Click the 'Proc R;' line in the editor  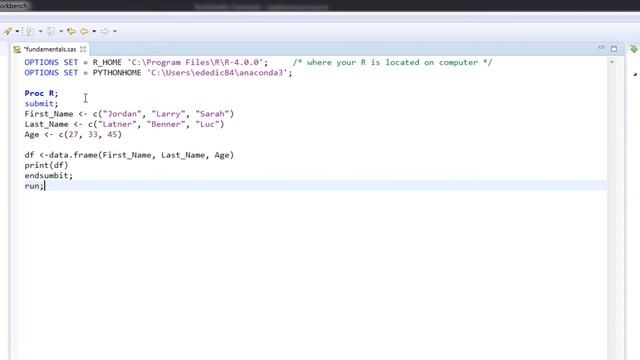tap(41, 93)
